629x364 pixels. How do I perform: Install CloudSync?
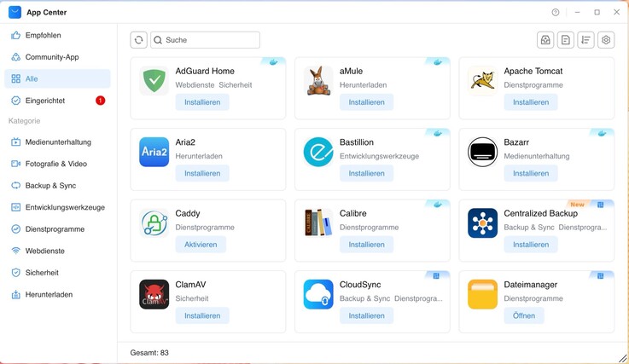(366, 315)
